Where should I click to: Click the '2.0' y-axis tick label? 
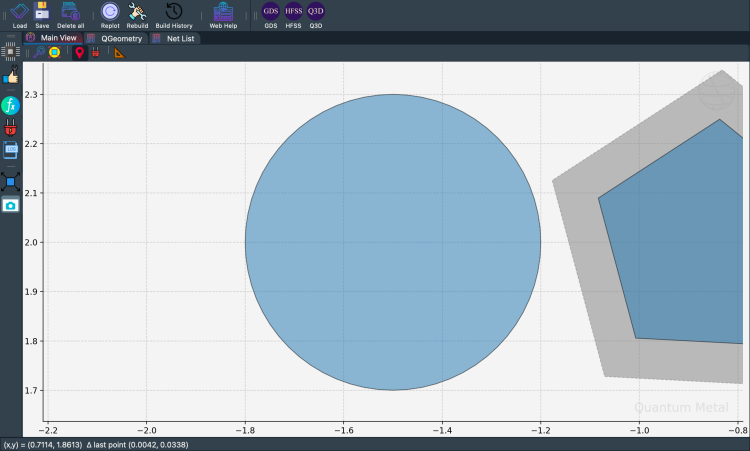click(x=31, y=242)
